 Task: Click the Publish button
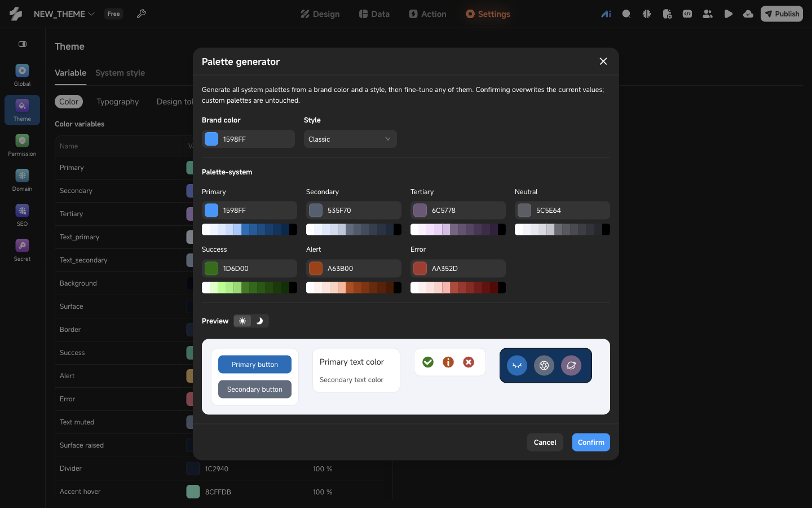(x=782, y=14)
